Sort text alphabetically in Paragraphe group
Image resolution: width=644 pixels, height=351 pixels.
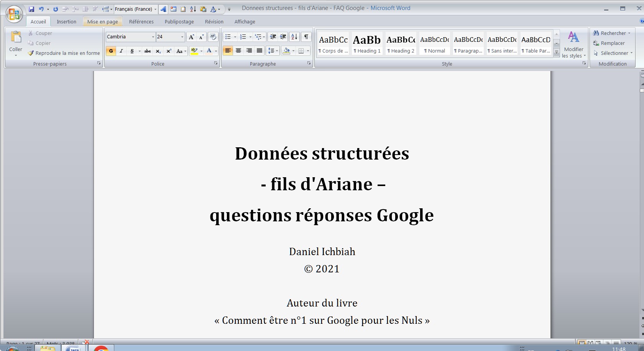point(294,37)
